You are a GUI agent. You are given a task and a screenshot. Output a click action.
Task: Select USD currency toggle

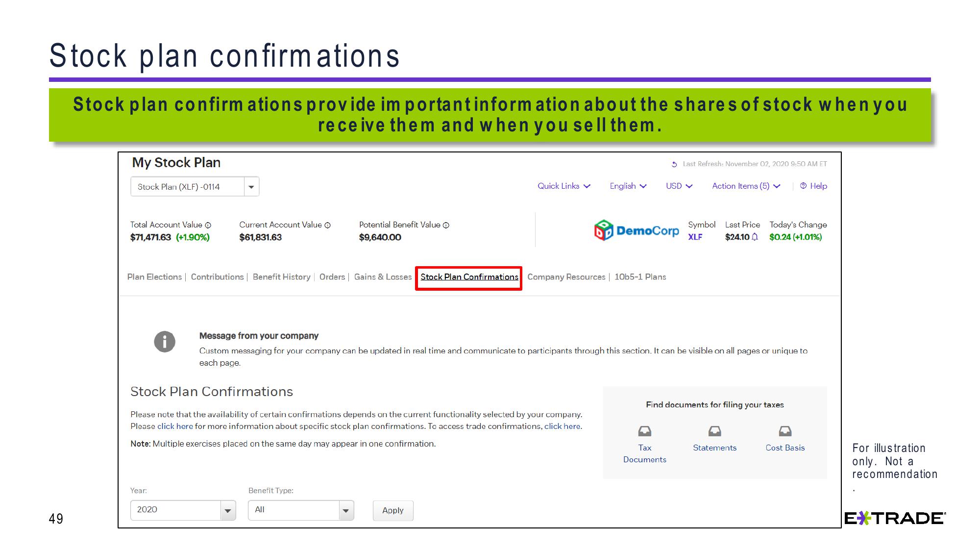pos(677,186)
